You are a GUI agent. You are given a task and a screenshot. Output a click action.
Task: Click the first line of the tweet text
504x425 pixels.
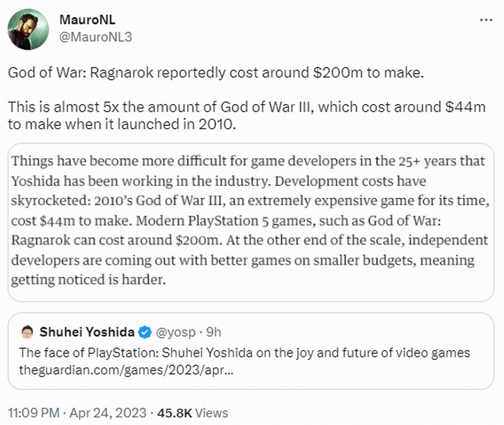[216, 73]
